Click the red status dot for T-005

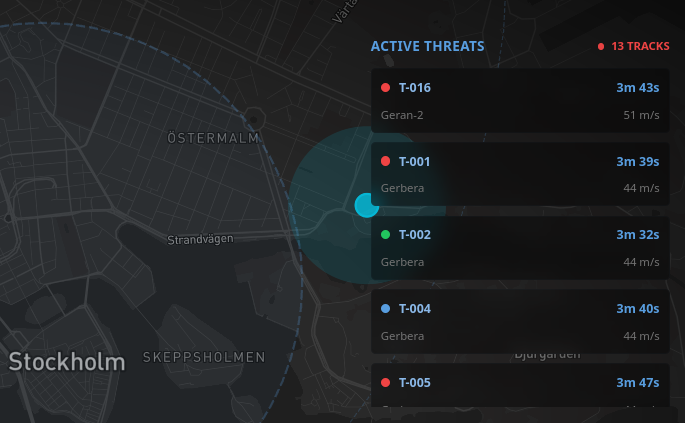pyautogui.click(x=385, y=382)
